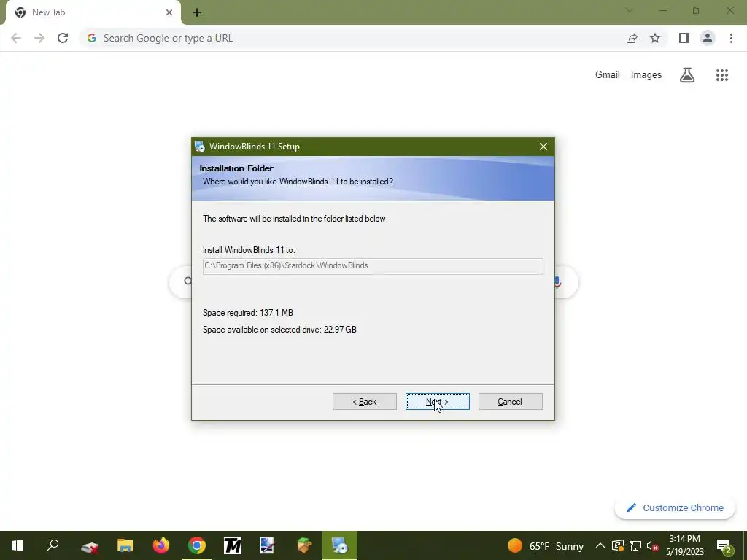Reload the Chrome page

click(x=63, y=38)
